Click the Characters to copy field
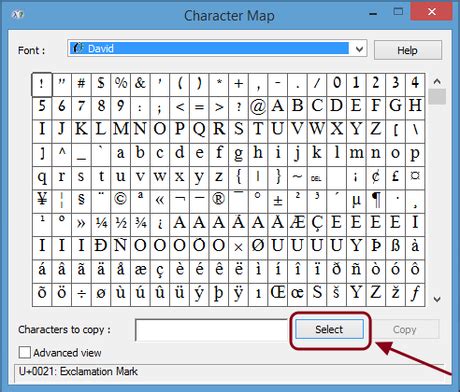This screenshot has width=460, height=392. point(212,330)
